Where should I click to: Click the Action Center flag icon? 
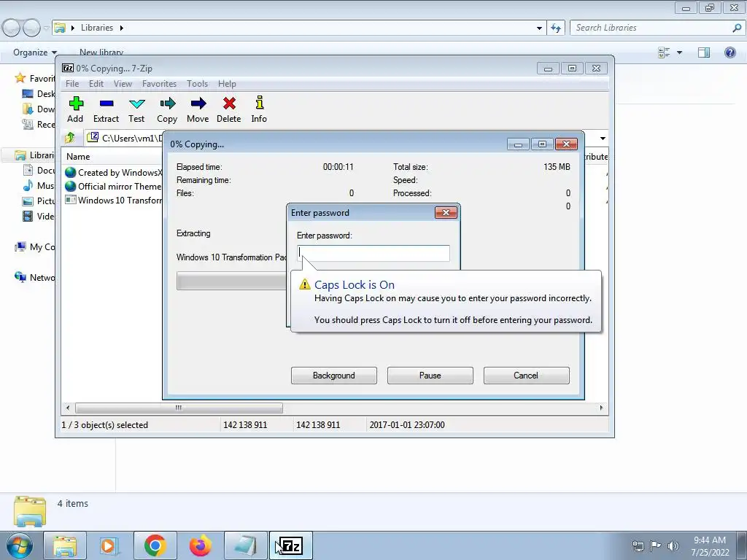[x=655, y=546]
